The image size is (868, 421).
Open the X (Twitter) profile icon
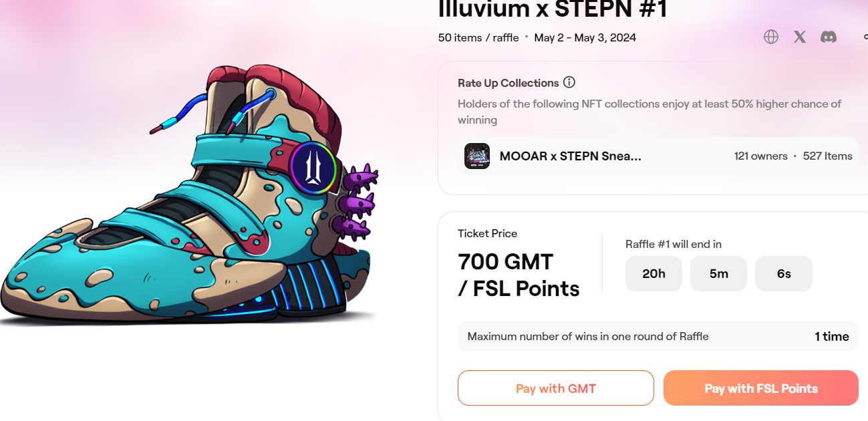click(800, 37)
